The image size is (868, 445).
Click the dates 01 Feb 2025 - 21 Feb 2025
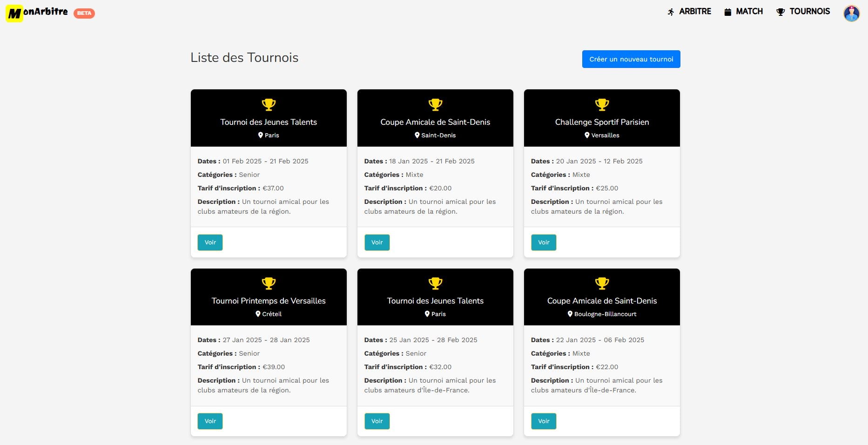[x=265, y=161]
